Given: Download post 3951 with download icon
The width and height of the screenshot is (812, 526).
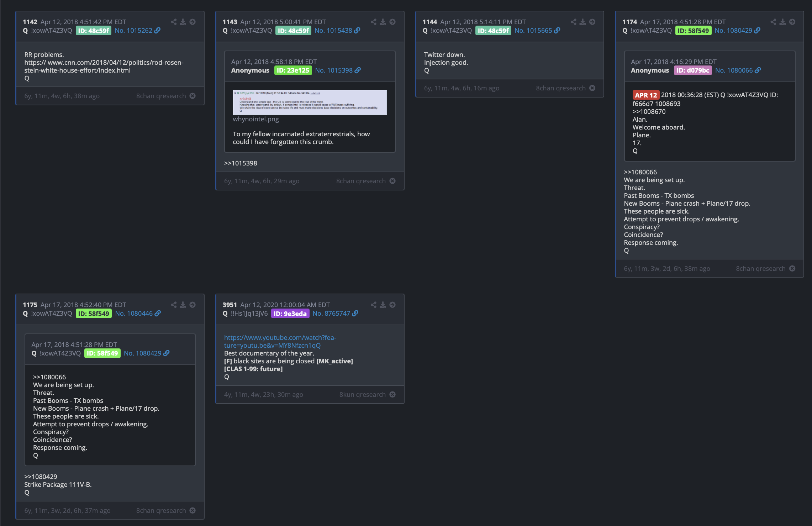Looking at the screenshot, I should (x=383, y=305).
